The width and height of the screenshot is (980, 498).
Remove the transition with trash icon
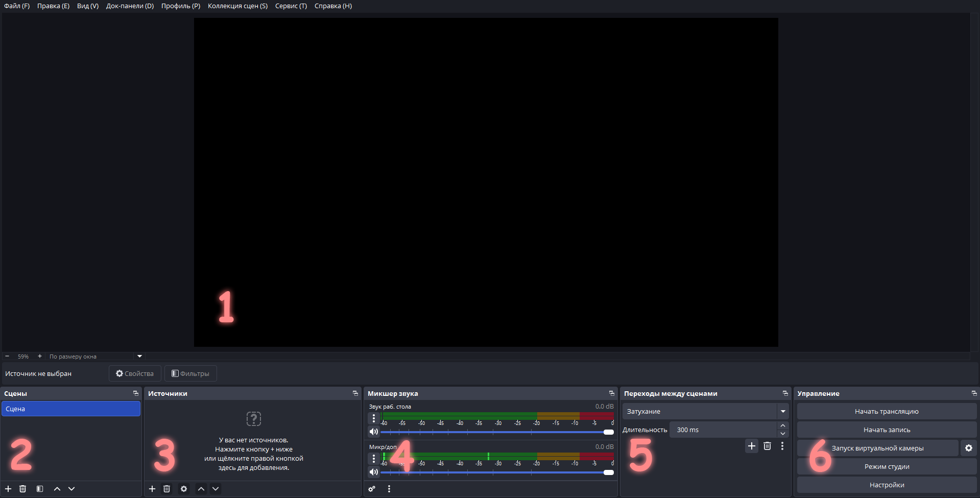click(767, 446)
